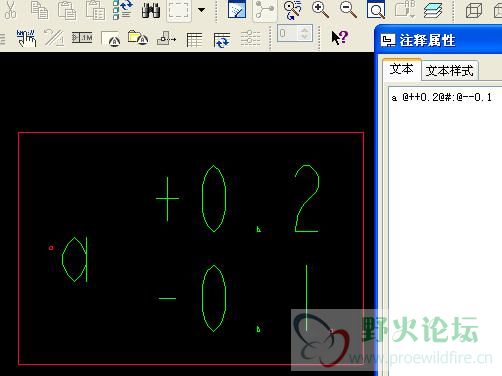
Task: Click the Repaint screen icon
Action: coord(237,10)
